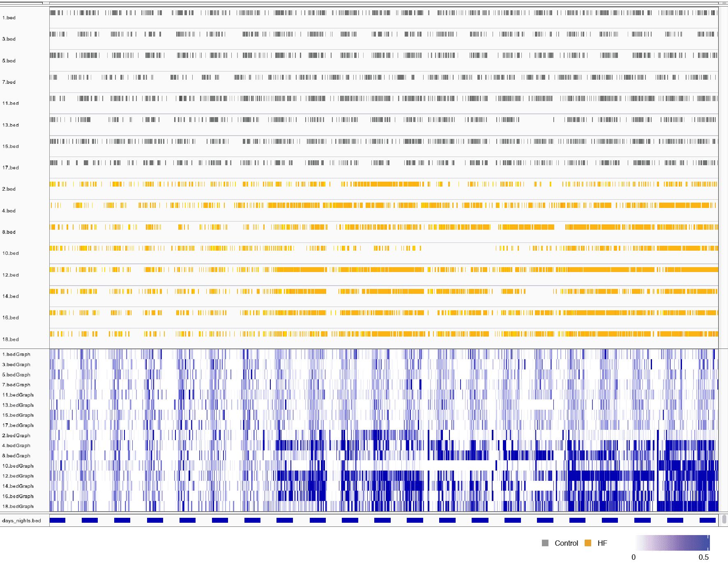Select the 15.bedGraph track label
728x570 pixels.
(18, 415)
